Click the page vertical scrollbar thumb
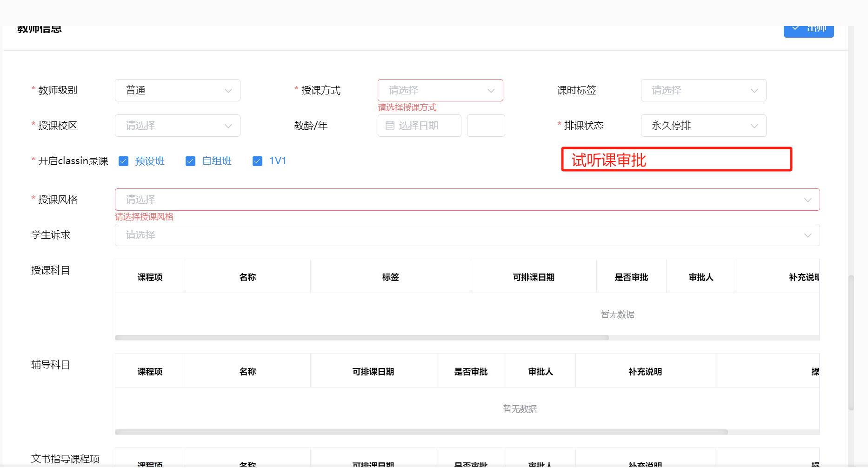The height and width of the screenshot is (468, 868). 851,342
